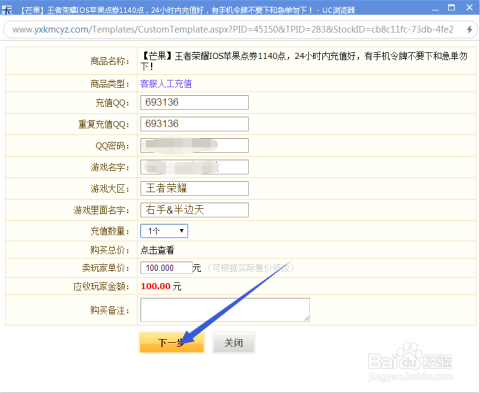Image resolution: width=480 pixels, height=393 pixels.
Task: Focus the QQ密码 password field
Action: coord(194,145)
